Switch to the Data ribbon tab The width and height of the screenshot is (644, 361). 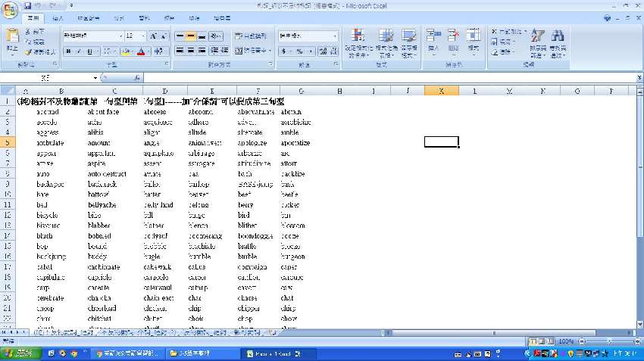click(x=144, y=18)
